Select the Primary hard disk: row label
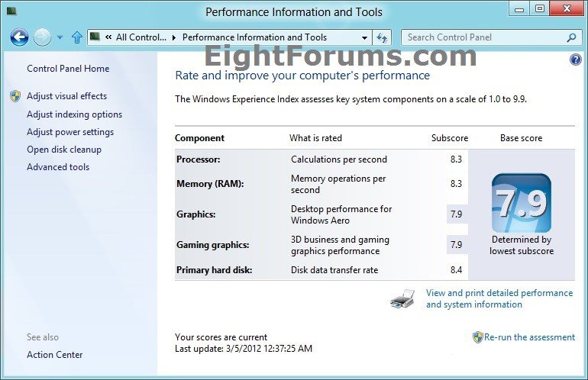588x380 pixels. pos(214,270)
